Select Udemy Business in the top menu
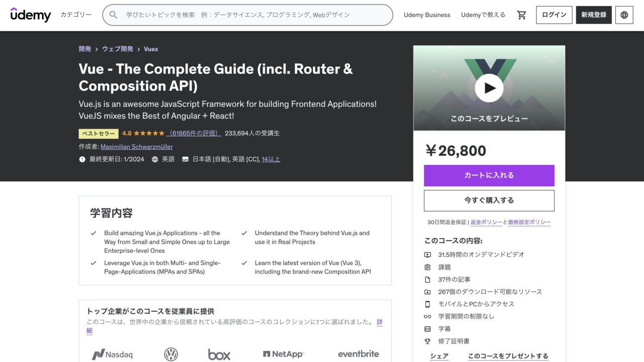 pyautogui.click(x=427, y=15)
